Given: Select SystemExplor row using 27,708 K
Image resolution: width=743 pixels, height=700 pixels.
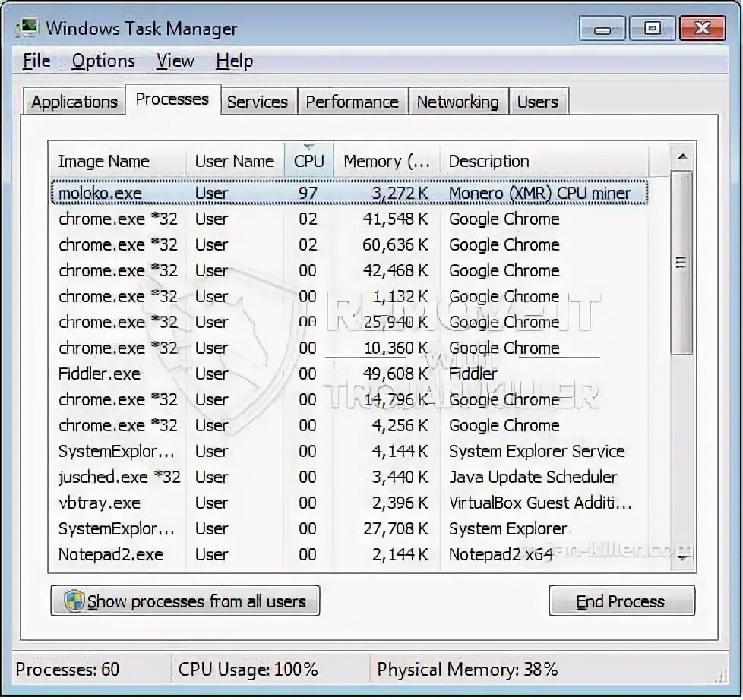Looking at the screenshot, I should coord(349,528).
